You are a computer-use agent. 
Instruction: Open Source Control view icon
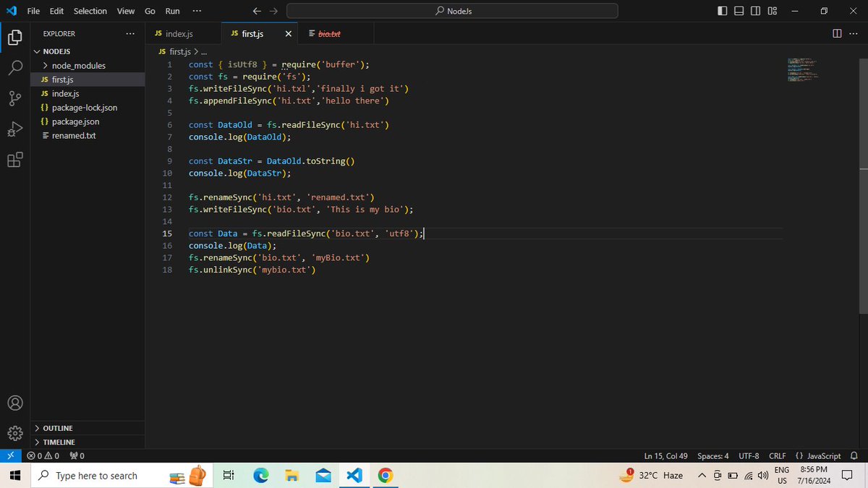coord(15,98)
